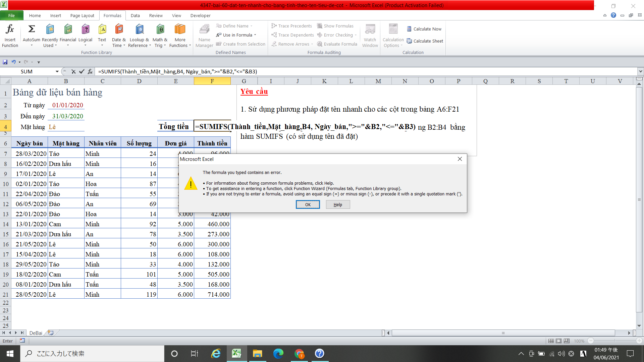Viewport: 644px width, 362px height.
Task: Switch to the Home tab
Action: click(35, 15)
